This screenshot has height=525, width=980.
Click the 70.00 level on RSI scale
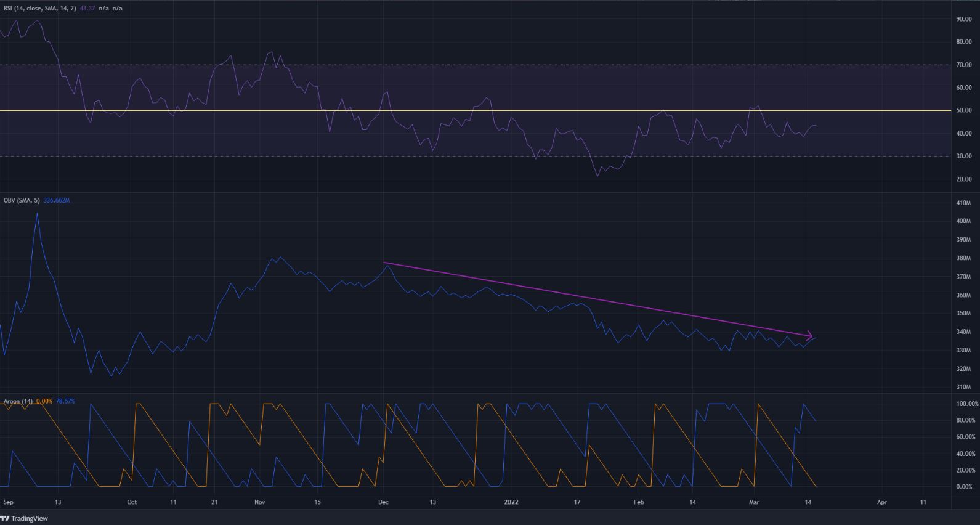[964, 65]
